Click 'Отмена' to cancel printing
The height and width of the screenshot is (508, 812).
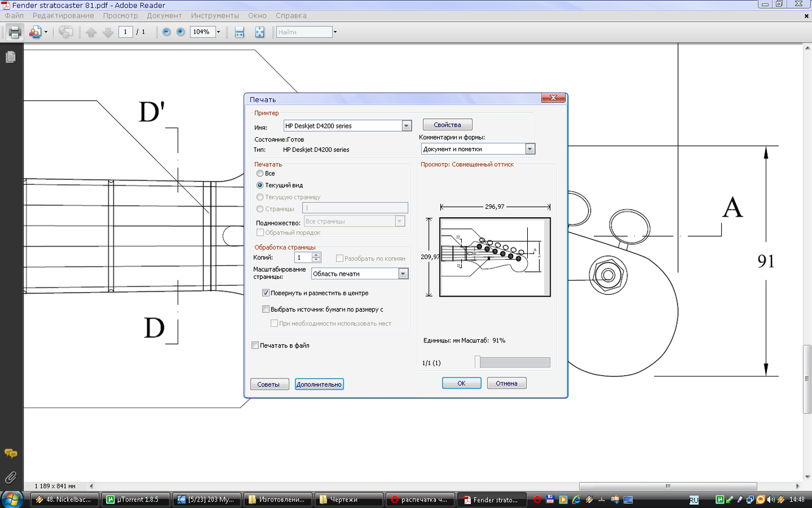(507, 383)
